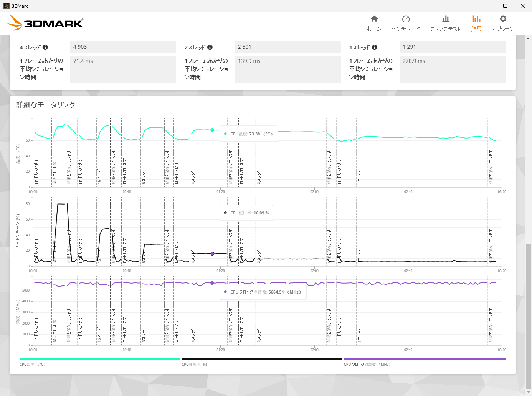This screenshot has width=532, height=396.
Task: Open the Stress Test (ストレステスト) icon
Action: pos(445,19)
